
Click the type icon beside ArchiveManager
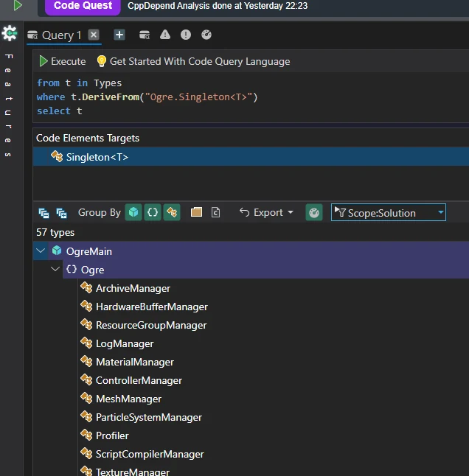click(x=86, y=288)
